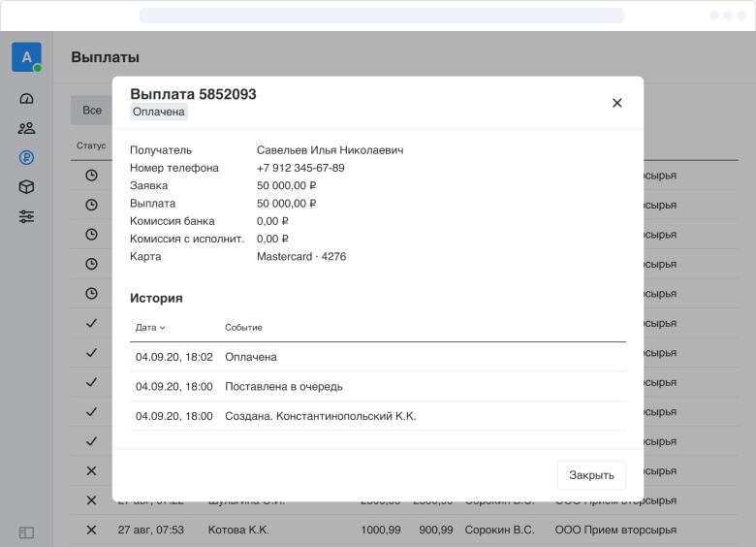The height and width of the screenshot is (547, 756).
Task: Open the sliders settings icon in sidebar
Action: click(x=26, y=216)
